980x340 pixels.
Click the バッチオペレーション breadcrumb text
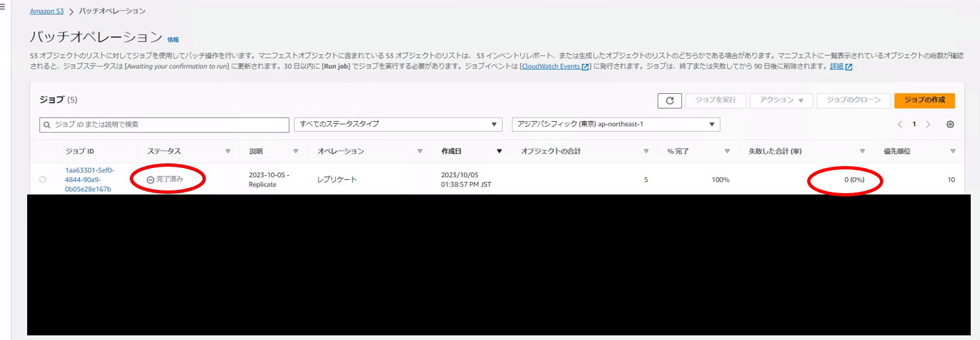[x=113, y=11]
